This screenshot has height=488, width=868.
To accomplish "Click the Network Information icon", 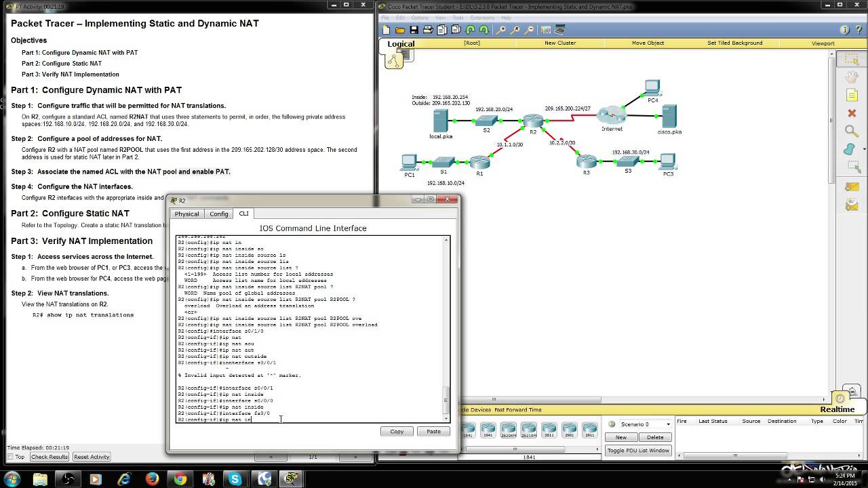I will pos(844,30).
